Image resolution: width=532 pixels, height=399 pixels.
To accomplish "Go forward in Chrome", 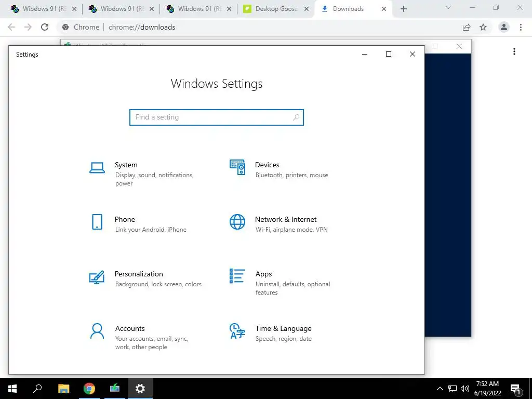I will (28, 27).
